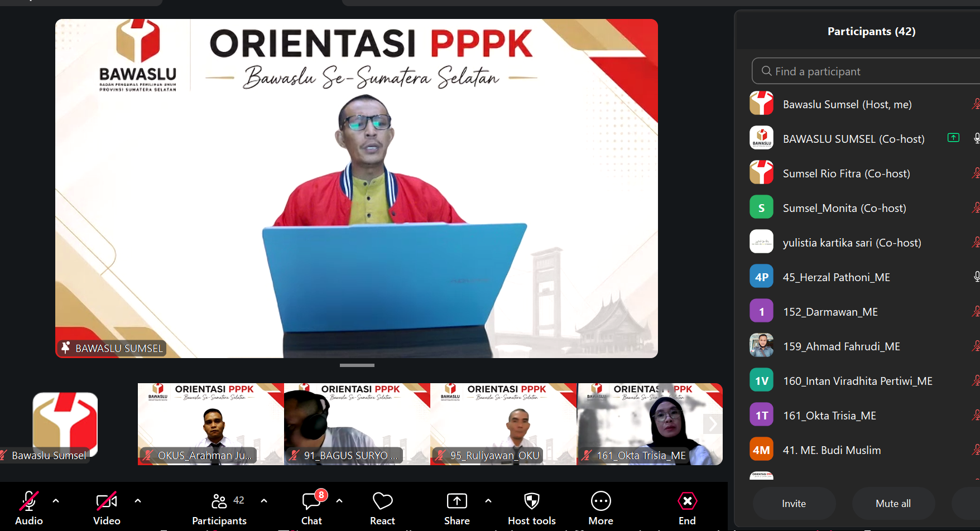Open participants options arrow beside count 42

264,501
